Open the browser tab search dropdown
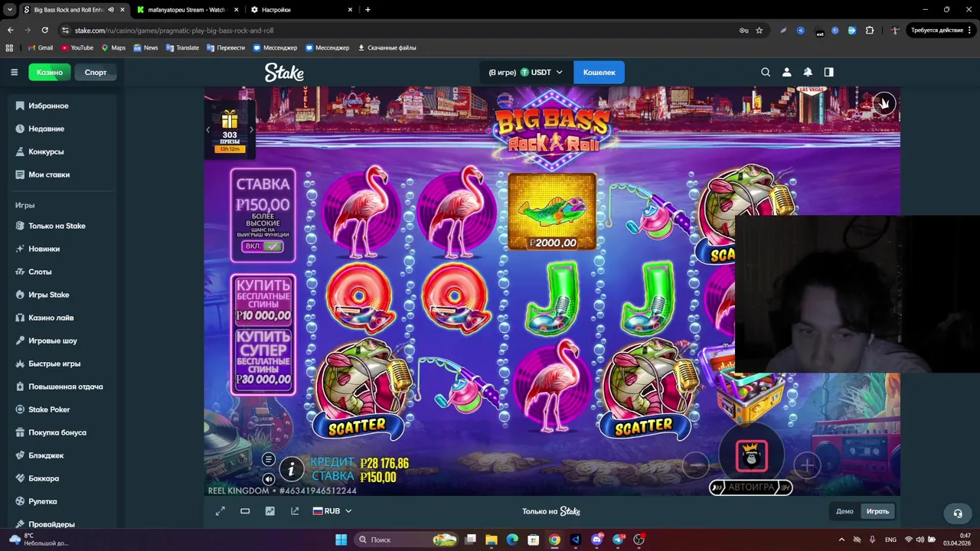Image resolution: width=980 pixels, height=551 pixels. (10, 10)
